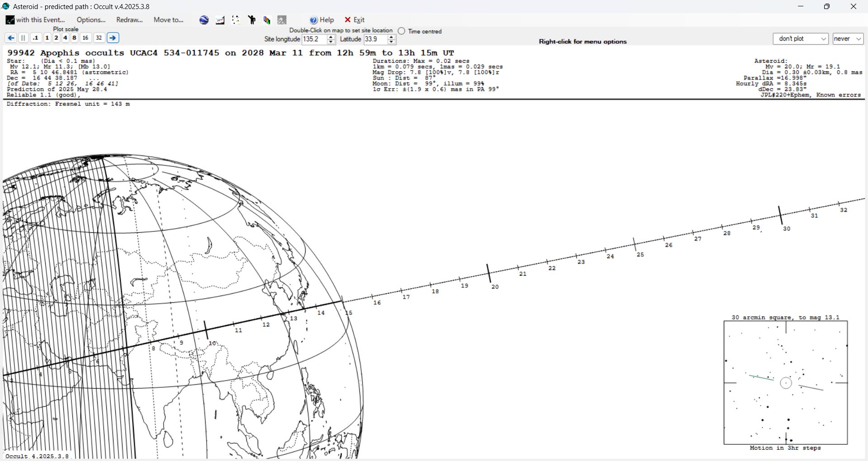Click the Site longitude input field

(x=314, y=39)
